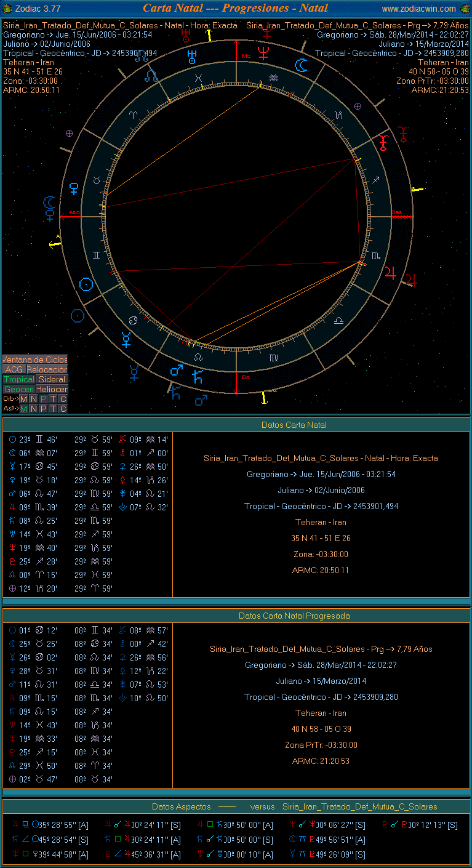The height and width of the screenshot is (868, 472).
Task: Select the Pisces sign in the zodiac ring
Action: coord(198,78)
